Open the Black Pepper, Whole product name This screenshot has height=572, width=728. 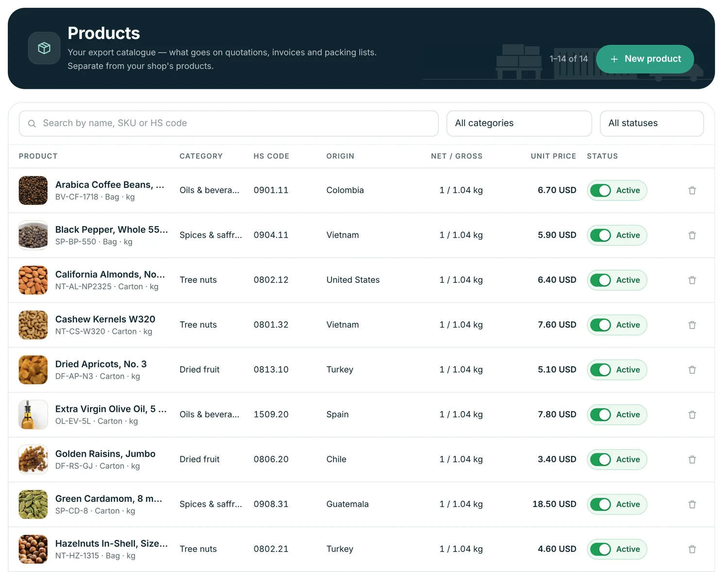(x=112, y=230)
